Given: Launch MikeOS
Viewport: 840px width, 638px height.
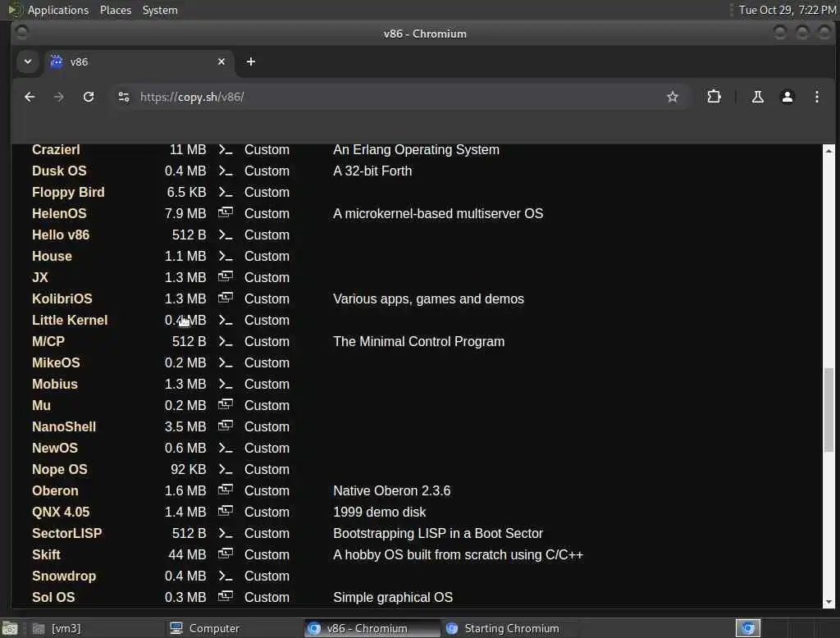Looking at the screenshot, I should [x=56, y=362].
